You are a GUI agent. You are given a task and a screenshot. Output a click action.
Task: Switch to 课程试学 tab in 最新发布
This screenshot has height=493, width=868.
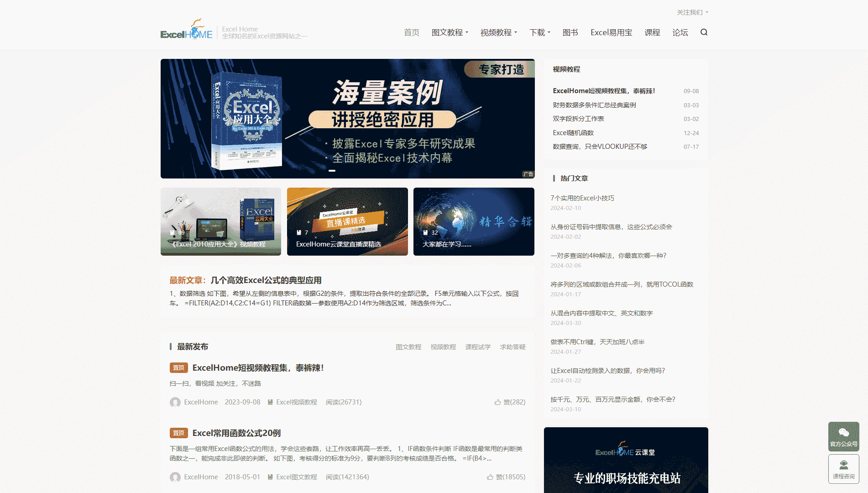(x=478, y=347)
